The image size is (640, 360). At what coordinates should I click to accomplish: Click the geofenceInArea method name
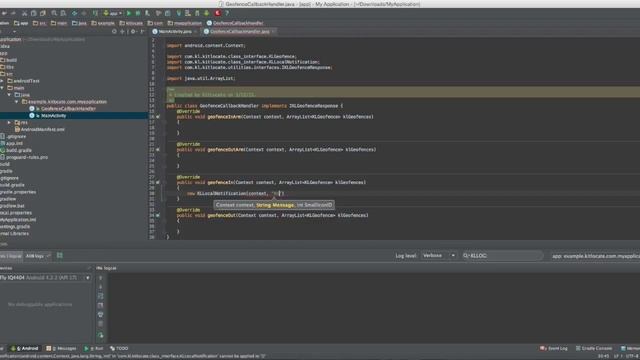coord(224,117)
